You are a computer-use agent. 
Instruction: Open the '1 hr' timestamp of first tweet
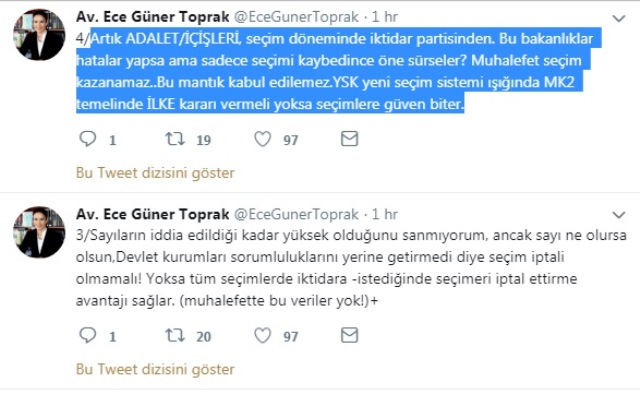(384, 17)
